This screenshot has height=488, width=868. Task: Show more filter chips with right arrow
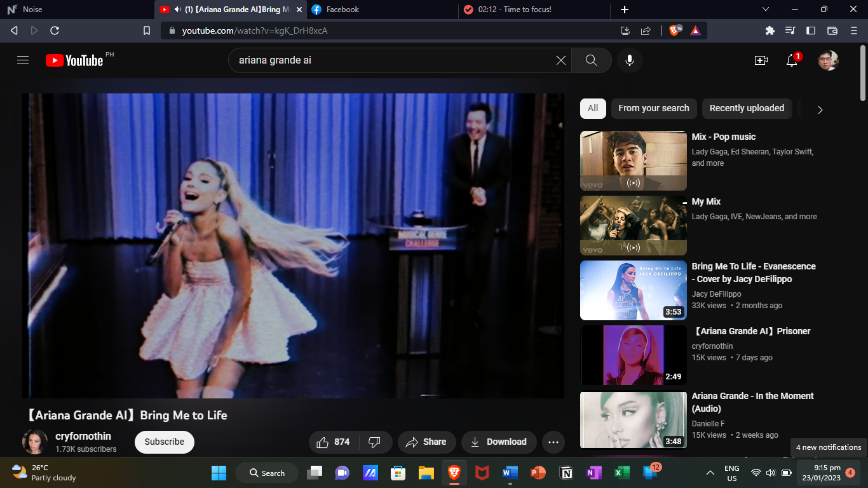click(x=820, y=109)
